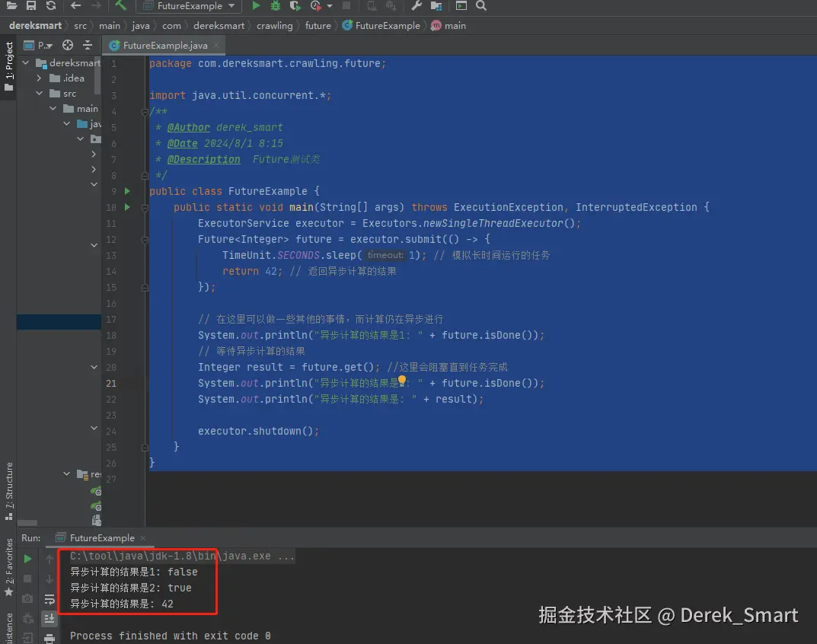Click the 'main' method breadcrumb
This screenshot has height=644, width=817.
(448, 26)
